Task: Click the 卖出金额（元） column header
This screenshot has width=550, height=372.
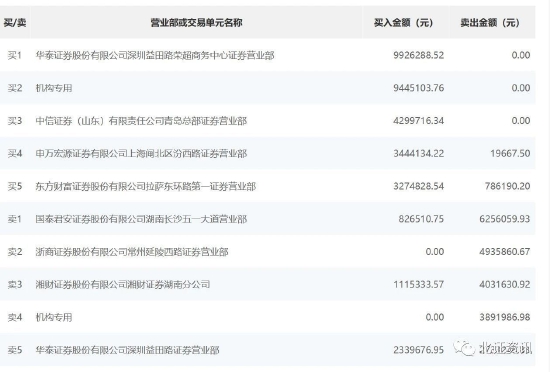Action: [x=490, y=23]
